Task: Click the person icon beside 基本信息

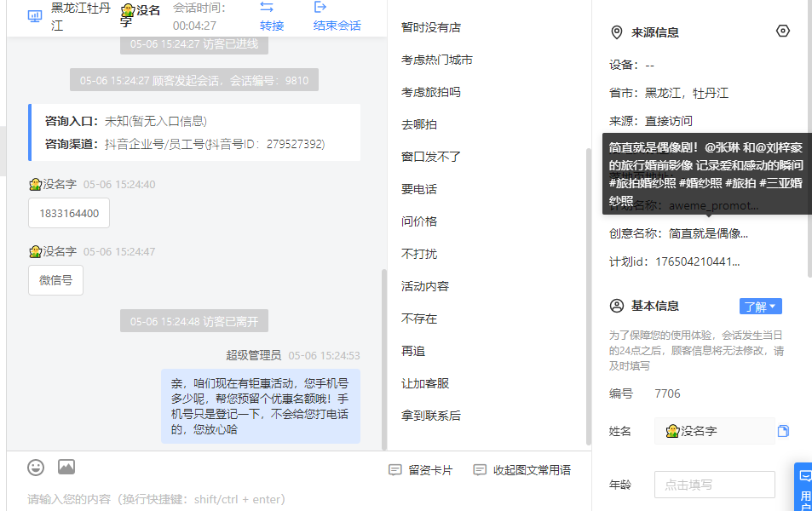Action: (617, 306)
